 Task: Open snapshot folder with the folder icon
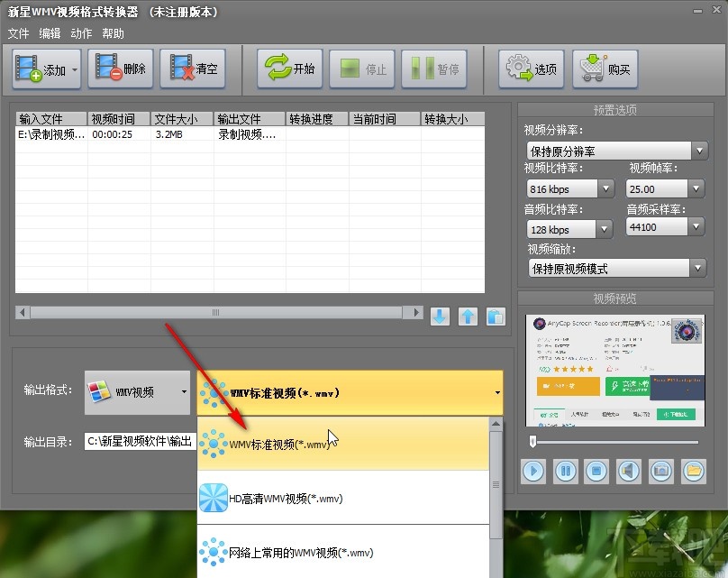[x=694, y=471]
